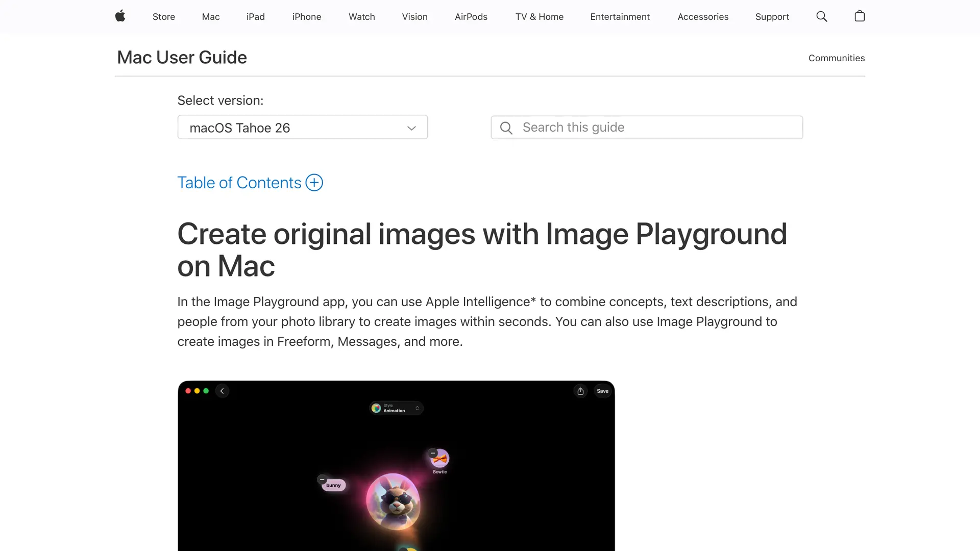Click the Save button in screenshot
The height and width of the screenshot is (551, 980).
tap(603, 391)
